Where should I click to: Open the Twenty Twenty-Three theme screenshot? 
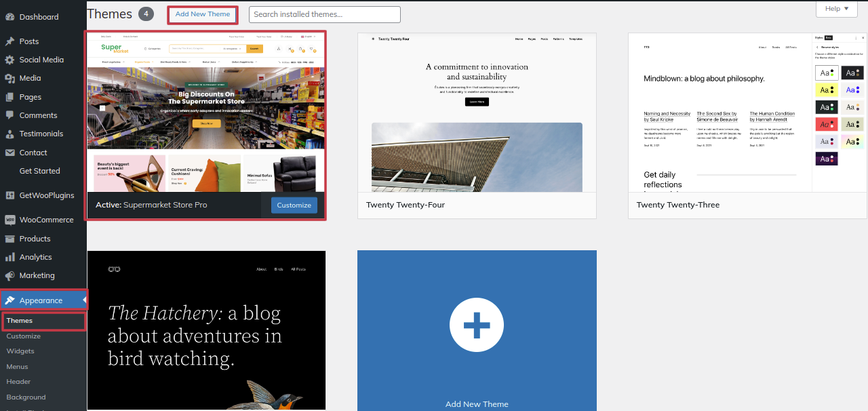pos(747,113)
